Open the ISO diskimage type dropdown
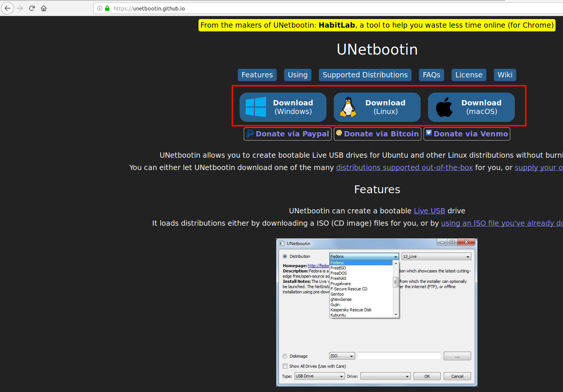Screen dimensions: 563x392 [x=342, y=356]
